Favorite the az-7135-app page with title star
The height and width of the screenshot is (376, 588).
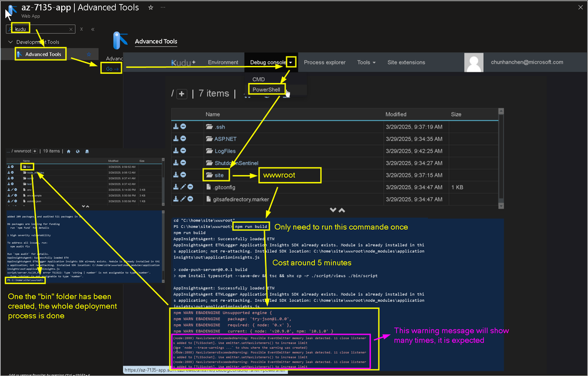(150, 8)
